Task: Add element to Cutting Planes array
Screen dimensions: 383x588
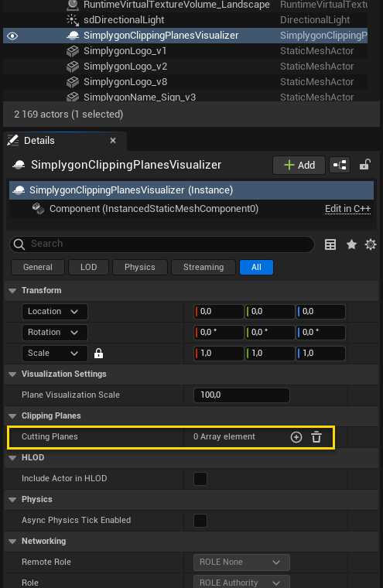Action: tap(296, 437)
